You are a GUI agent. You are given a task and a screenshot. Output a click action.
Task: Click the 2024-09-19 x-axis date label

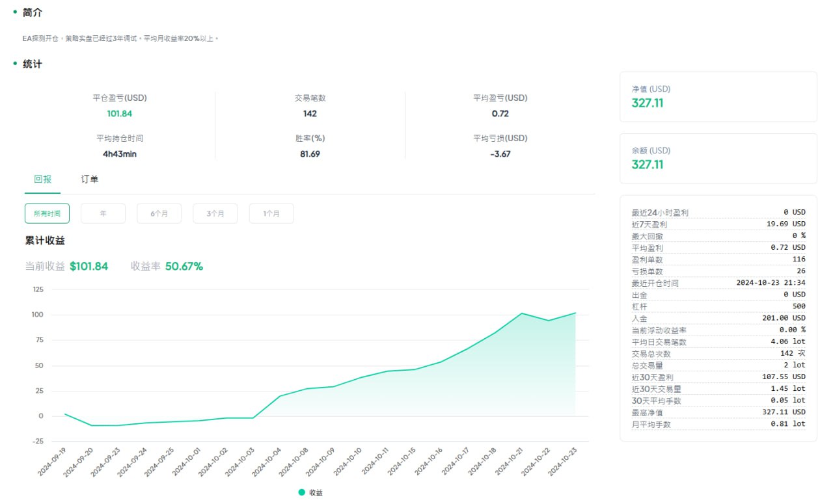point(52,462)
